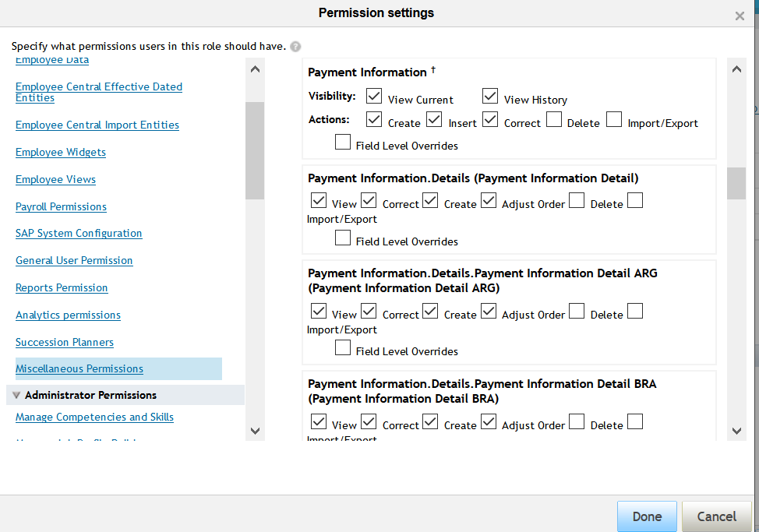Open Succession Planners link

pos(65,342)
